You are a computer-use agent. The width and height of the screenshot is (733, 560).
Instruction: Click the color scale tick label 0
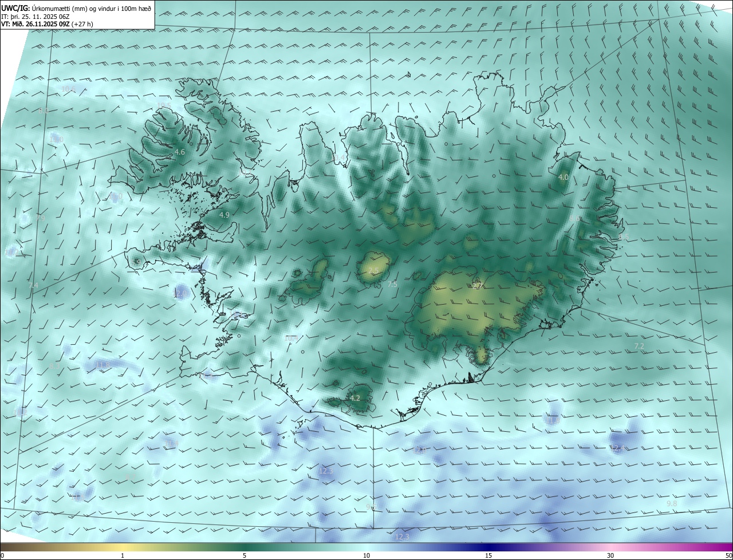pyautogui.click(x=2, y=555)
